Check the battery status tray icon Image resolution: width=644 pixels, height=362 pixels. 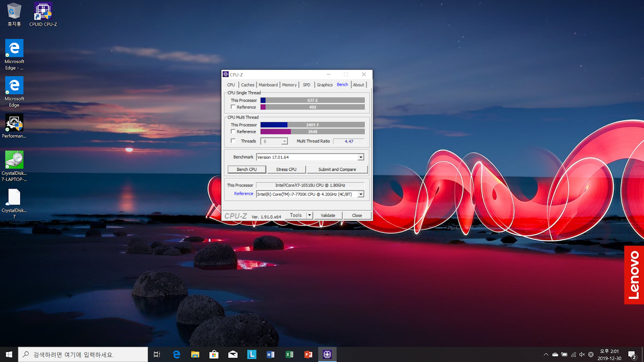[564, 354]
